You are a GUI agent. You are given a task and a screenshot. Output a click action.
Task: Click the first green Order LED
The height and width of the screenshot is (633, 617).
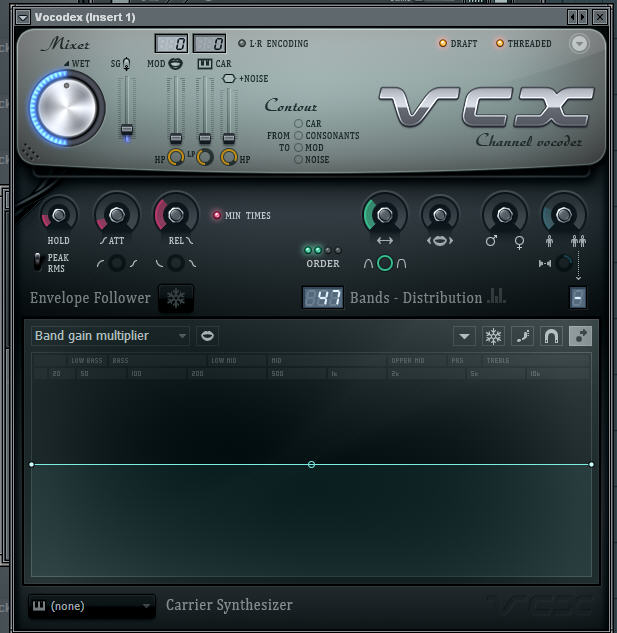click(x=308, y=250)
